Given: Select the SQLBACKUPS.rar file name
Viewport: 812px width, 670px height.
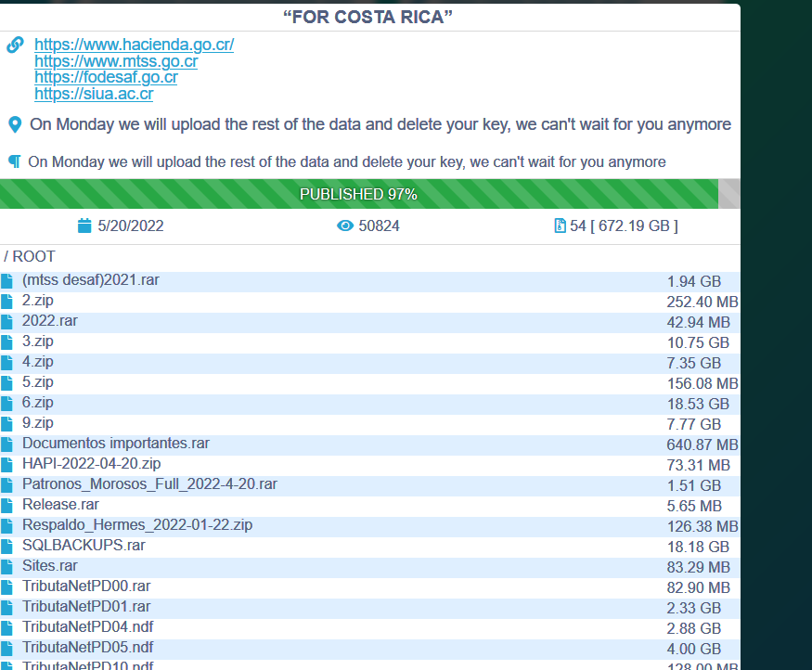Looking at the screenshot, I should click(x=84, y=546).
